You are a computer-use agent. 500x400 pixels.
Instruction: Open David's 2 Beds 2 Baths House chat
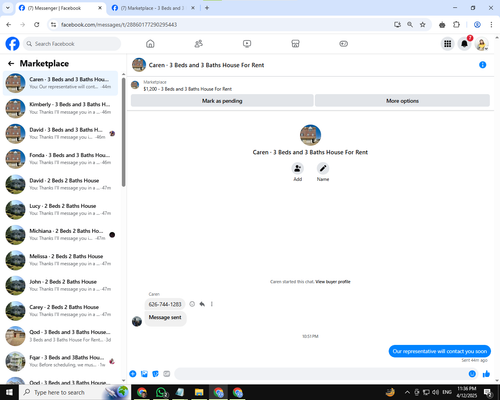(60, 184)
